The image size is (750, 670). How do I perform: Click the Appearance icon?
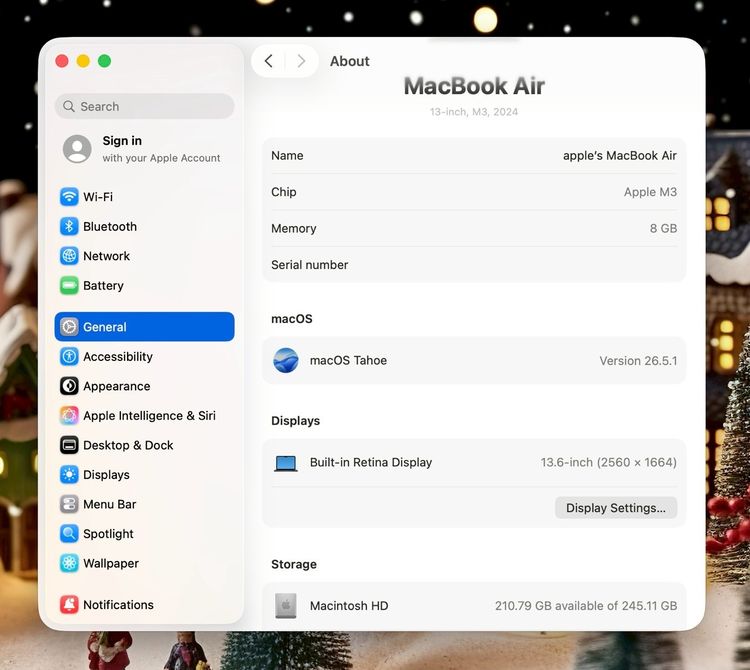click(x=69, y=386)
